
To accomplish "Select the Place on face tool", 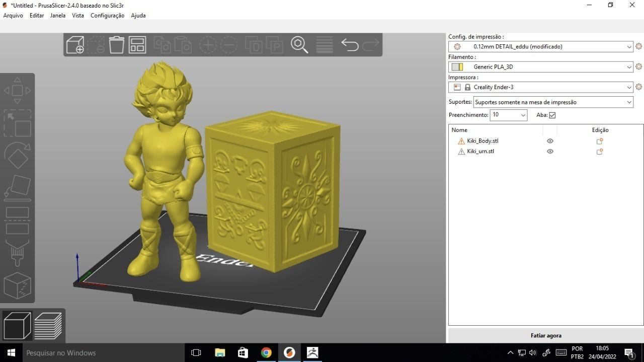I will pyautogui.click(x=17, y=188).
